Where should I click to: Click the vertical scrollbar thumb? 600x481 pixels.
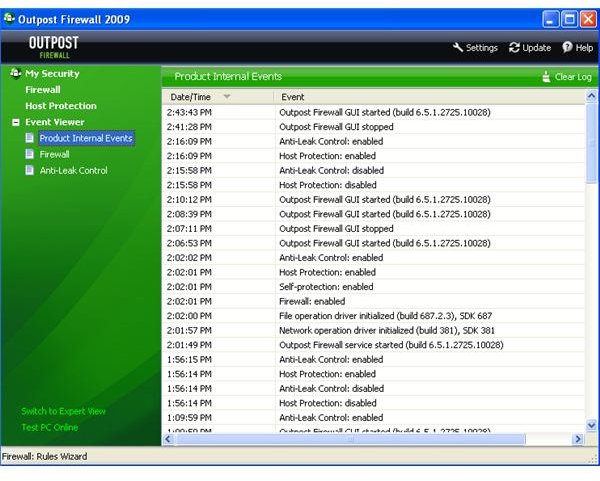(x=591, y=142)
